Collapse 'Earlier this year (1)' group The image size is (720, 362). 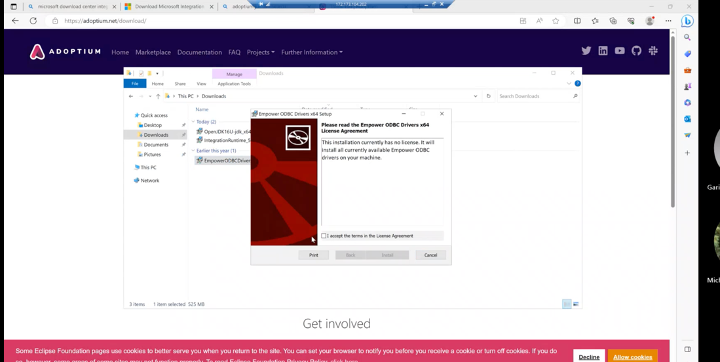pos(193,151)
